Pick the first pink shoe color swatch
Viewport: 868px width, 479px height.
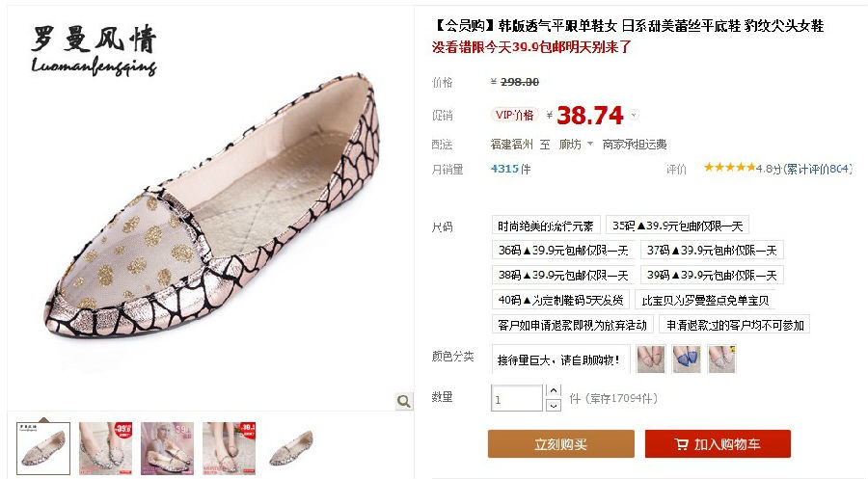[651, 359]
